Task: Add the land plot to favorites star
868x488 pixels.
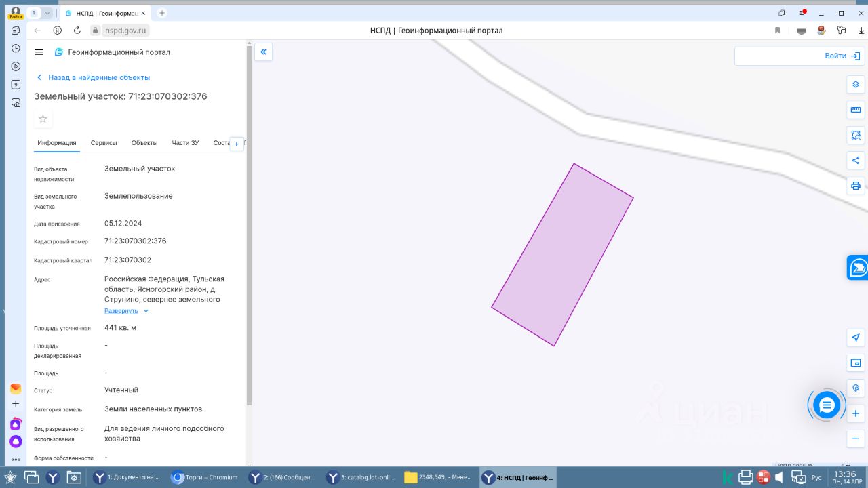Action: click(43, 119)
